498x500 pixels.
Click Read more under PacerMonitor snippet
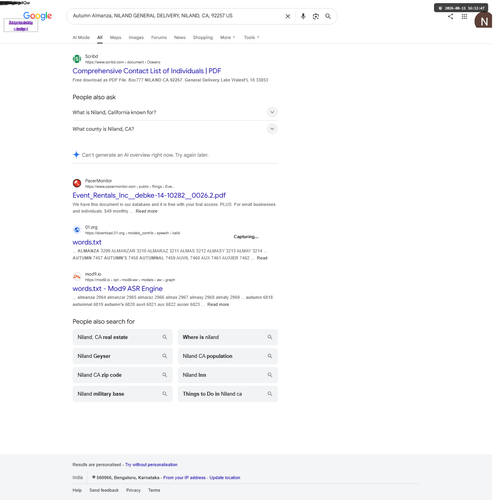146,211
